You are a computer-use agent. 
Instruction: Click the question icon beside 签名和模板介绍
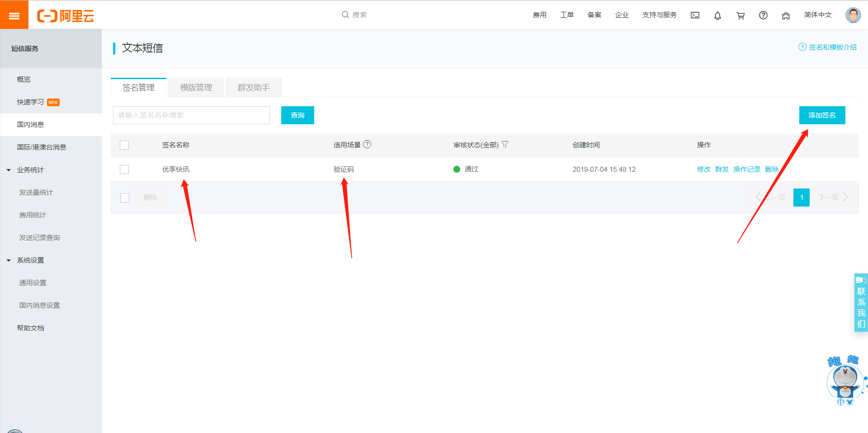point(802,47)
